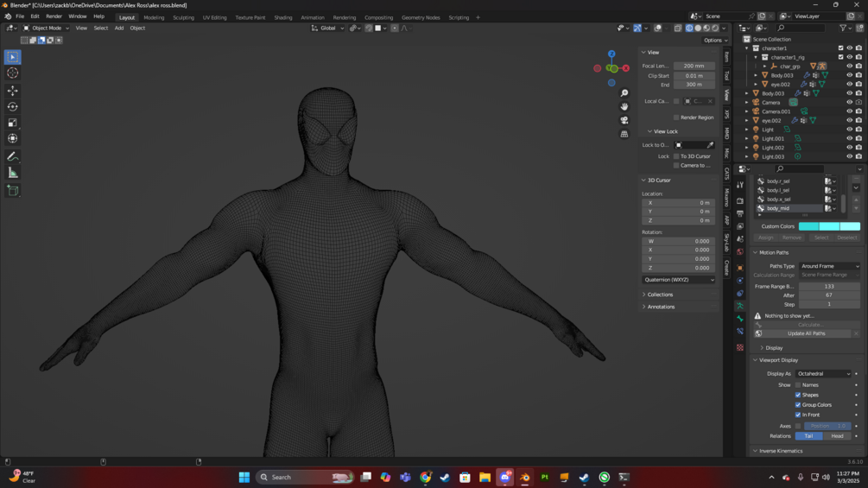Image resolution: width=868 pixels, height=488 pixels.
Task: Activate the Scale tool
Action: 12,123
